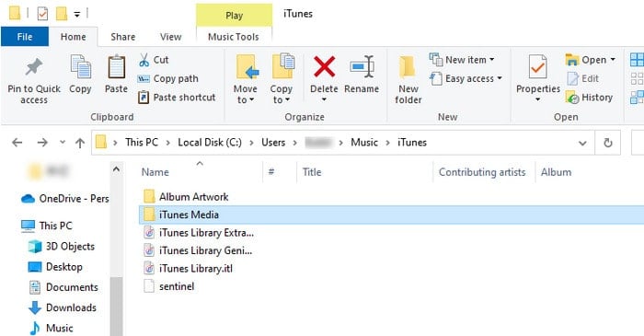
Task: Go to Music in breadcrumb
Action: 364,143
